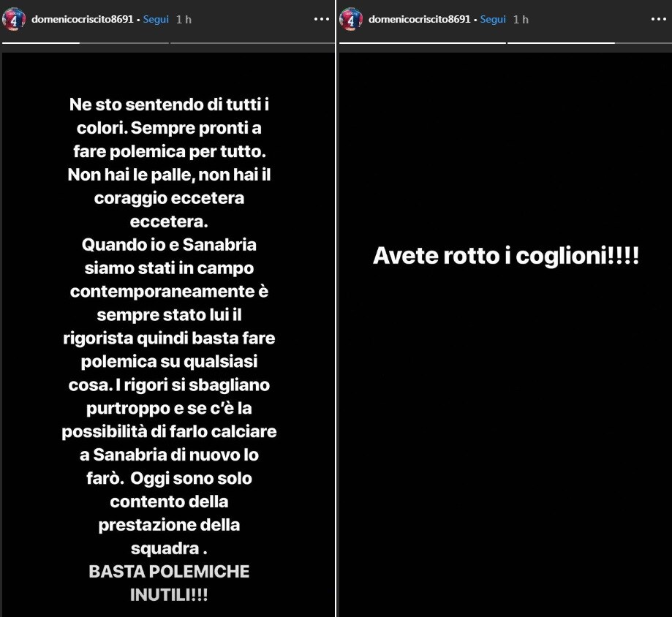Image resolution: width=672 pixels, height=617 pixels.
Task: Tap the 'BASTA POLEMICHE INUTILI' text
Action: pos(169,583)
